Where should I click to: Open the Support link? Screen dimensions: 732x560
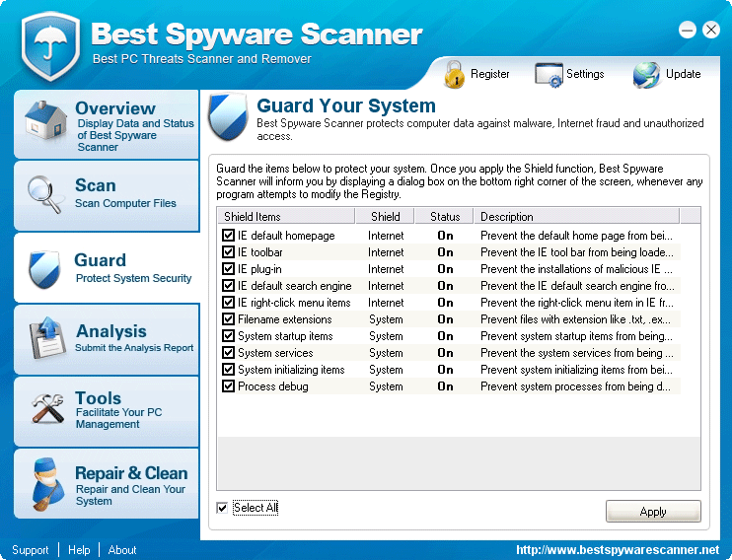point(31,550)
